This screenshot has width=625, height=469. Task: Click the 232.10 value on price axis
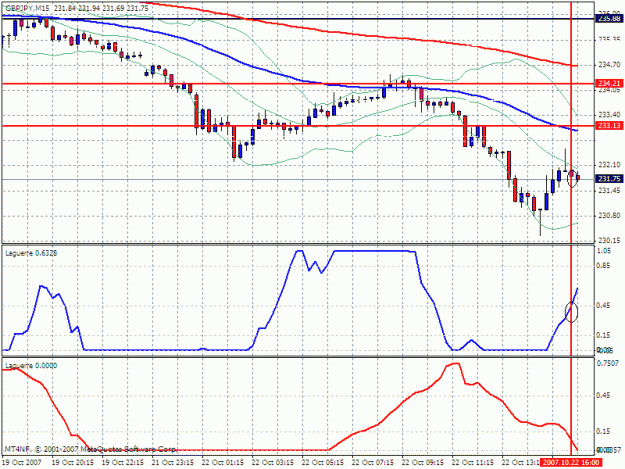pyautogui.click(x=609, y=165)
